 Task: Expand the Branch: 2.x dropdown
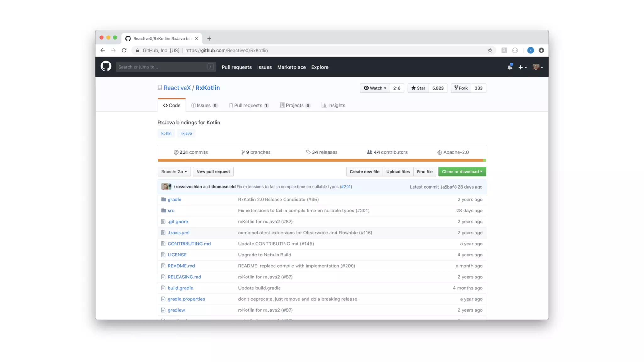174,172
